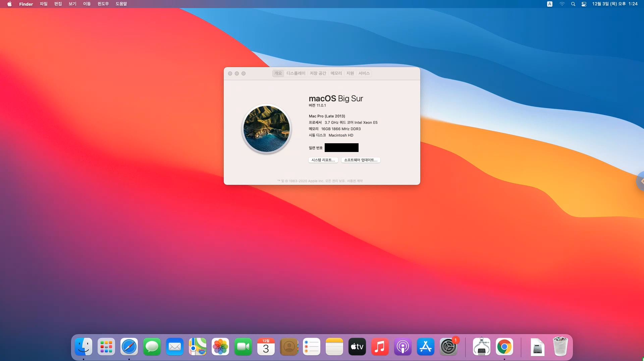Open the disk document file in Dock
Image resolution: width=644 pixels, height=361 pixels.
click(538, 347)
